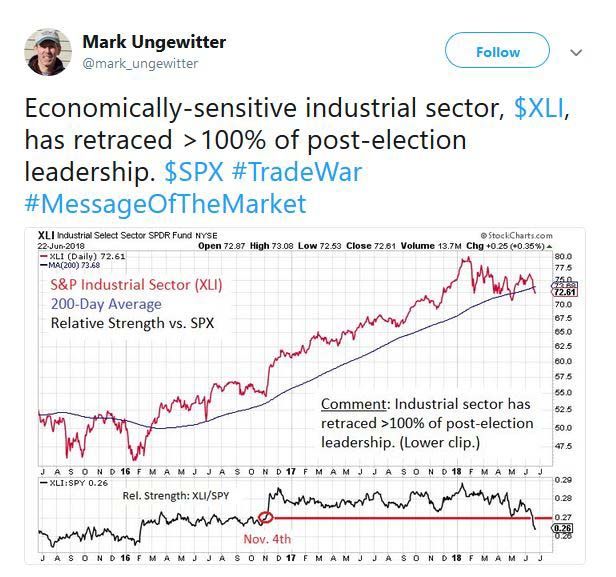Click the XLI ticker title on the chart

tap(48, 233)
